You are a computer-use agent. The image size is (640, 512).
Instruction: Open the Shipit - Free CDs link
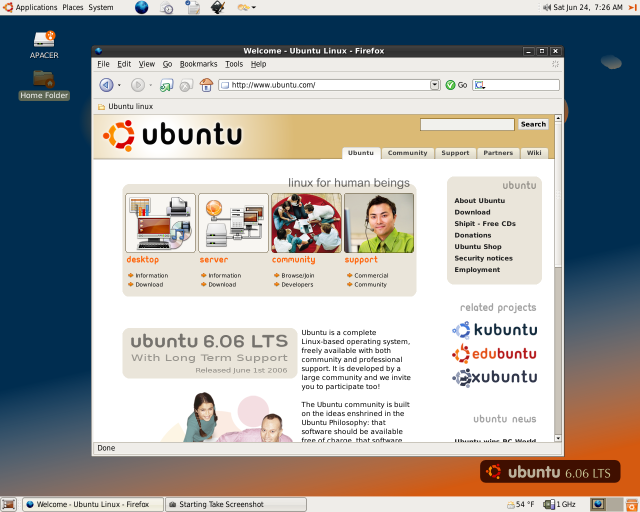point(485,224)
